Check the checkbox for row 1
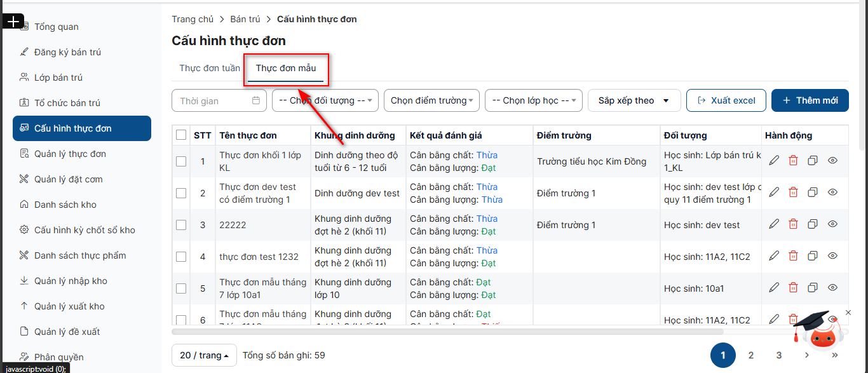This screenshot has width=868, height=373. pyautogui.click(x=181, y=161)
